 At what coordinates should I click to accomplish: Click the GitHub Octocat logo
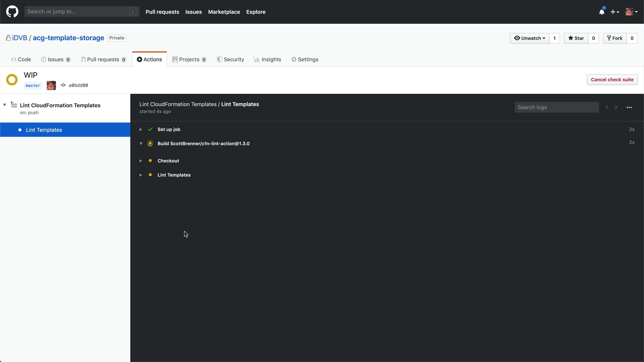coord(12,12)
